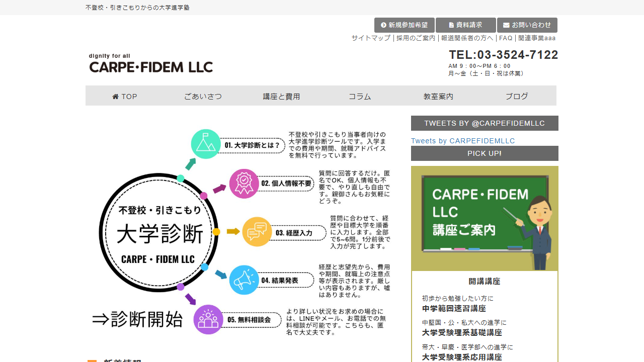Click 02. 個人情報不要 label
The image size is (644, 362).
[x=287, y=184]
